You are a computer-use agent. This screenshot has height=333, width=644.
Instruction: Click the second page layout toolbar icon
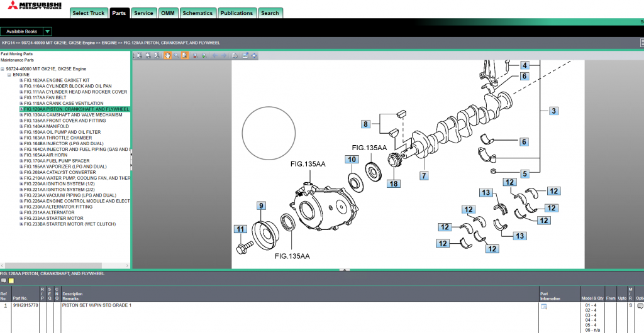point(148,55)
